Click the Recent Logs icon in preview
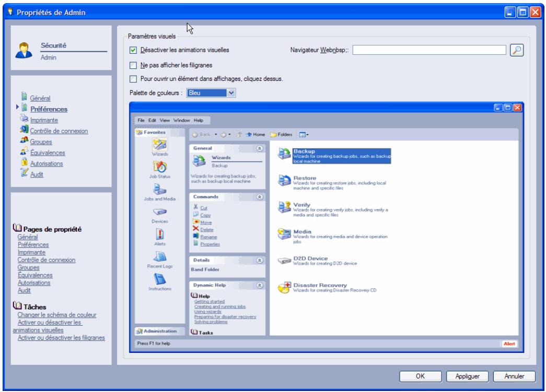This screenshot has height=392, width=546. pyautogui.click(x=160, y=257)
